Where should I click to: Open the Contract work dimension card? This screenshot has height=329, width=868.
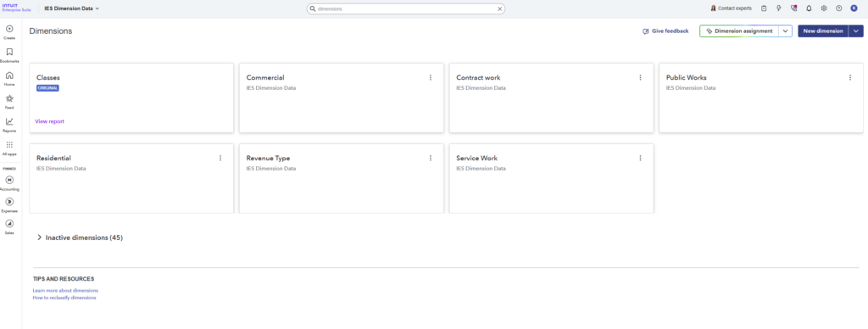tap(551, 98)
